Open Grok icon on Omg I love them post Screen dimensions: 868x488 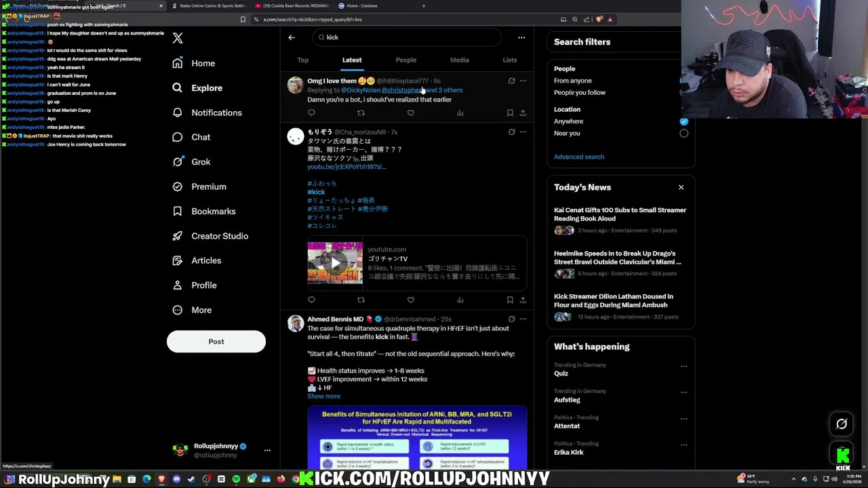(x=512, y=81)
